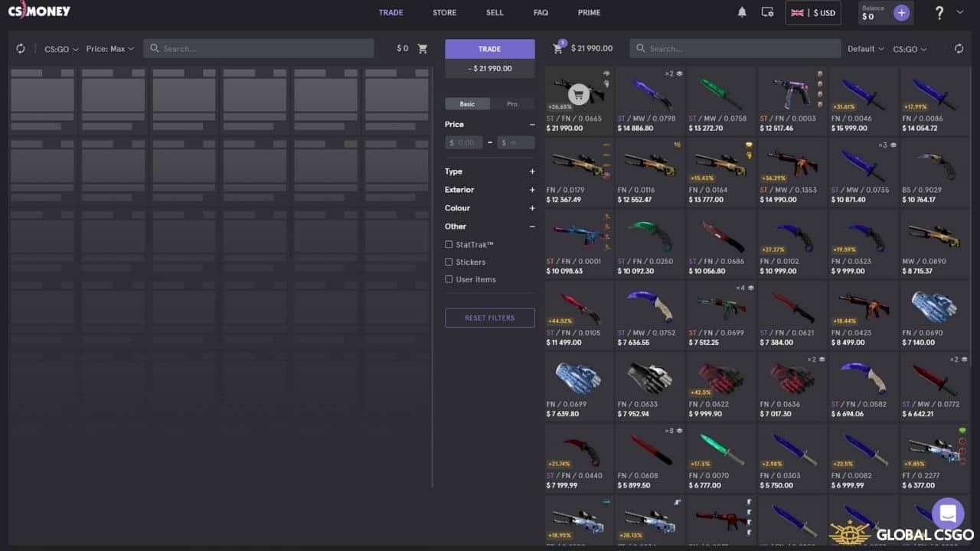Collapse the Other filter section
Screen dimensions: 980x551
tap(532, 227)
